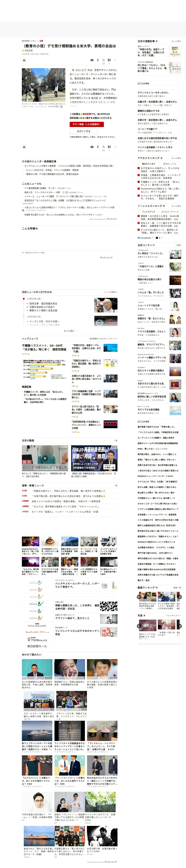186x868 pixels.
Task: Click 一覧 next to 速報・新着ニュース
Action: tap(116, 486)
